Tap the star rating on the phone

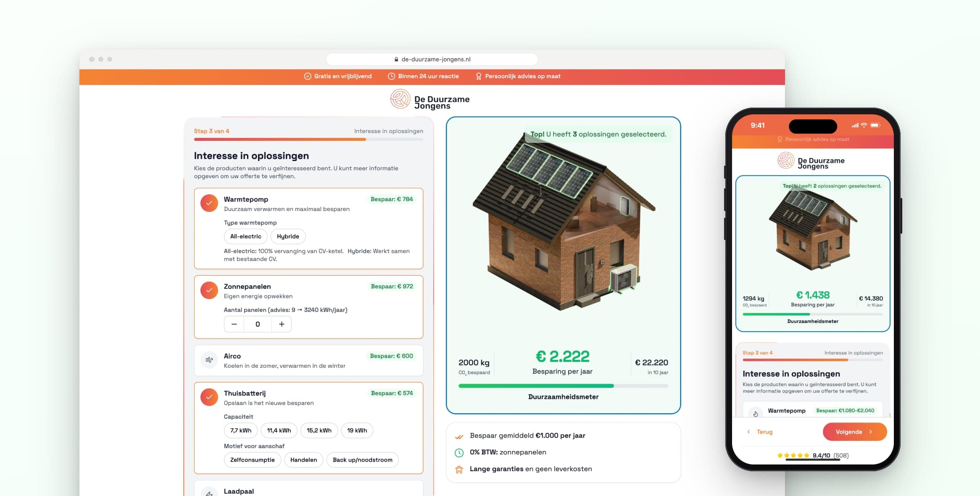pos(793,455)
